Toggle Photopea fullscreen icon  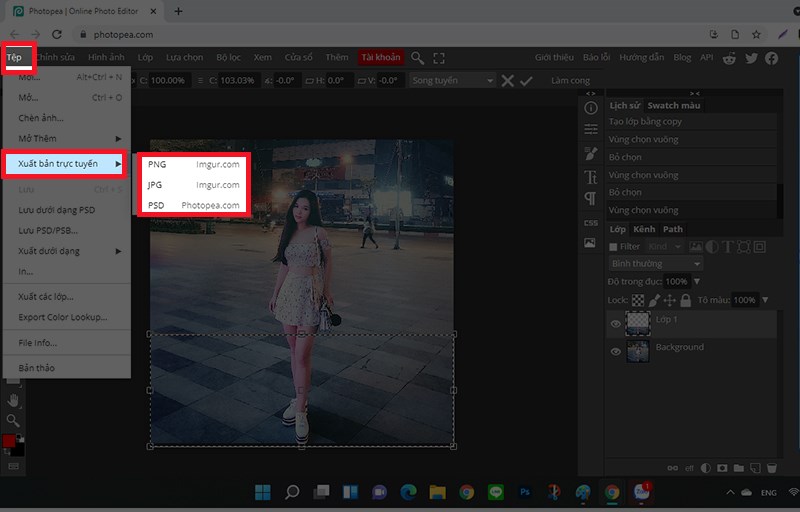pos(439,58)
